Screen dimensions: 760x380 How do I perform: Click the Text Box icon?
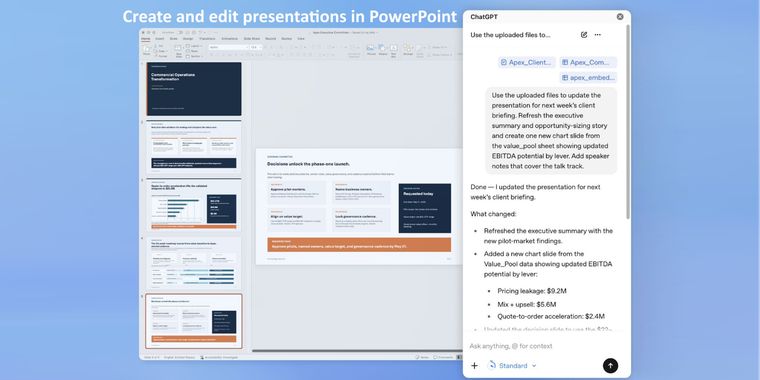(394, 50)
